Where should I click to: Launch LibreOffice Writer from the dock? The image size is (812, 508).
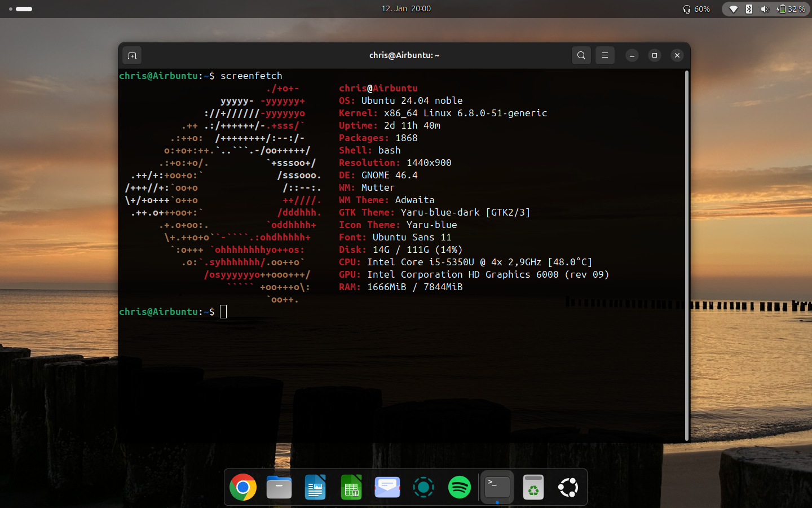(x=315, y=487)
